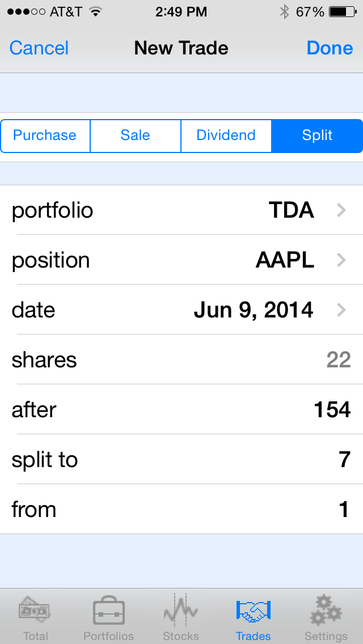Open the Total tab icon
The height and width of the screenshot is (644, 363).
(35, 611)
